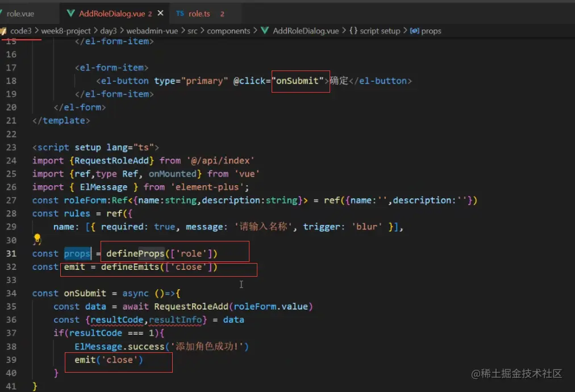Screen dimensions: 575x392
Task: Open AddRoleDialog.vue breadcrumb segment
Action: pos(306,31)
